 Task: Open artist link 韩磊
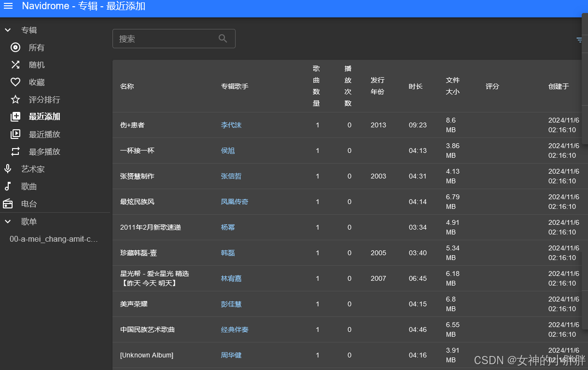tap(228, 253)
